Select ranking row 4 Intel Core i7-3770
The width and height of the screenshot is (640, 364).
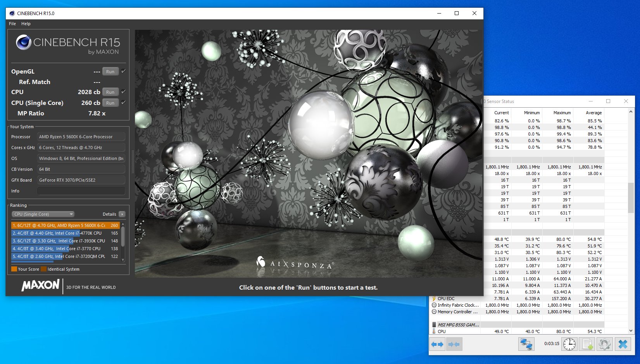pyautogui.click(x=65, y=249)
